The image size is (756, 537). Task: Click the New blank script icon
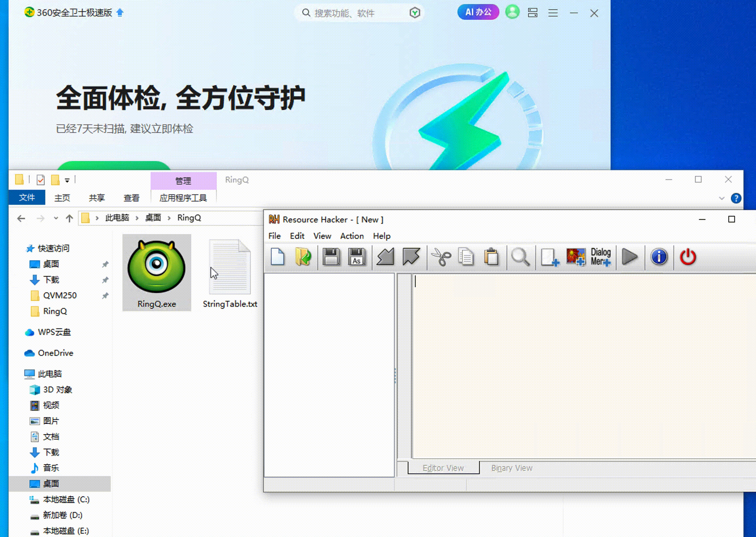pos(277,257)
